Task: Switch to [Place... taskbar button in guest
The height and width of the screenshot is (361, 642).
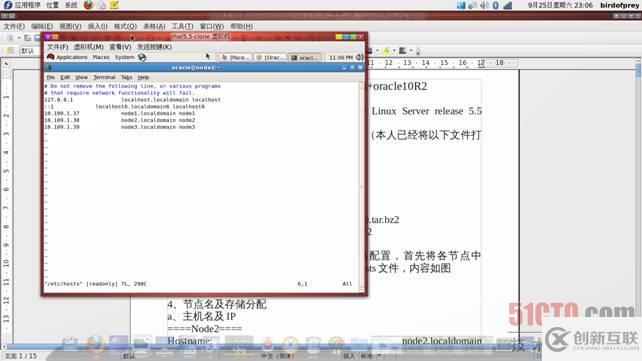Action: pyautogui.click(x=235, y=57)
